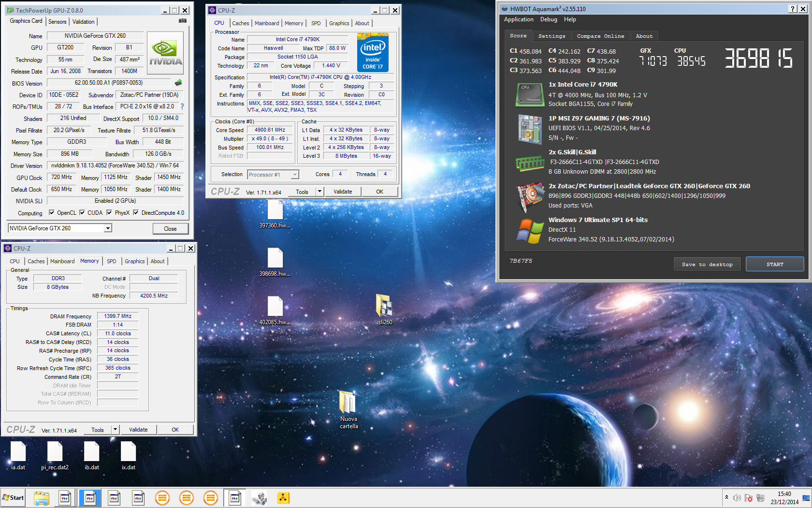Switch to Compare Online tab in Aquamark
This screenshot has width=812, height=508.
(x=600, y=36)
